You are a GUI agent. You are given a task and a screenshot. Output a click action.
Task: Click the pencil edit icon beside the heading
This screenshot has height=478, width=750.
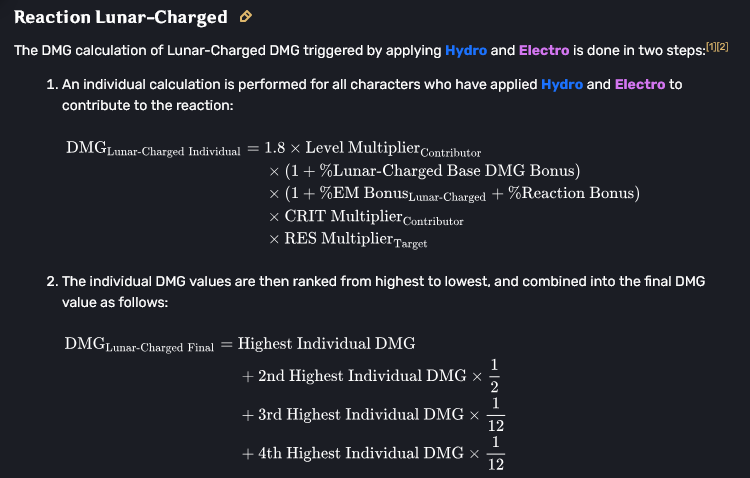(245, 17)
